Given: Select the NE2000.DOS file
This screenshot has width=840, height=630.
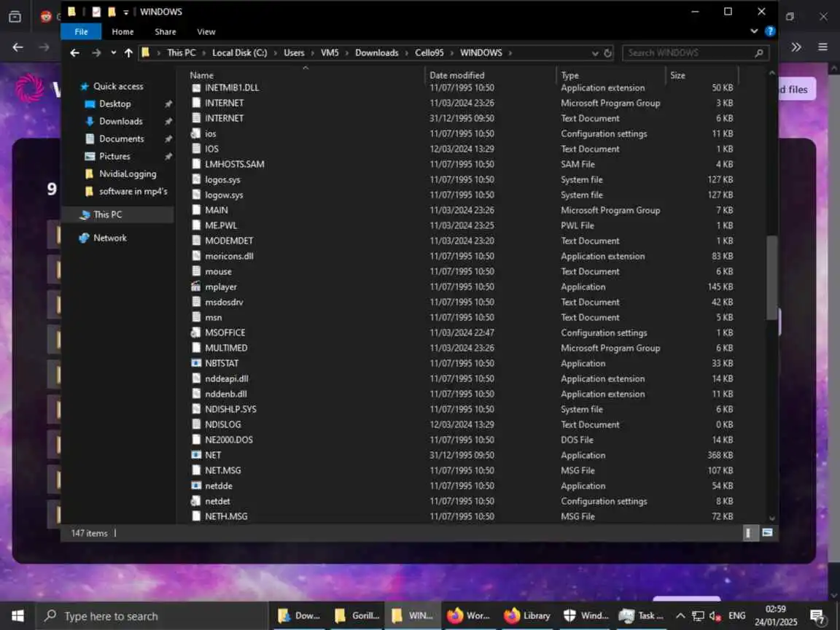Looking at the screenshot, I should click(229, 440).
